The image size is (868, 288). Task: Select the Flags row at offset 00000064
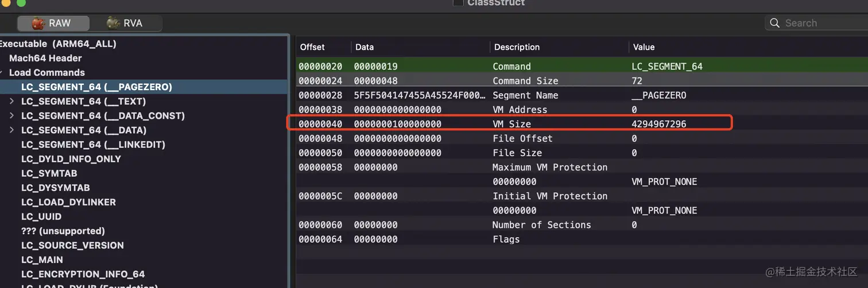tap(582, 239)
